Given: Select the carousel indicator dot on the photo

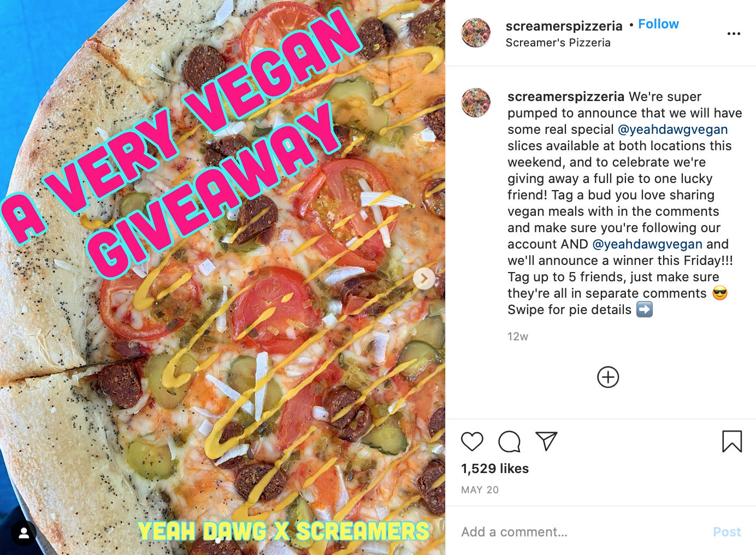Looking at the screenshot, I should 218,540.
